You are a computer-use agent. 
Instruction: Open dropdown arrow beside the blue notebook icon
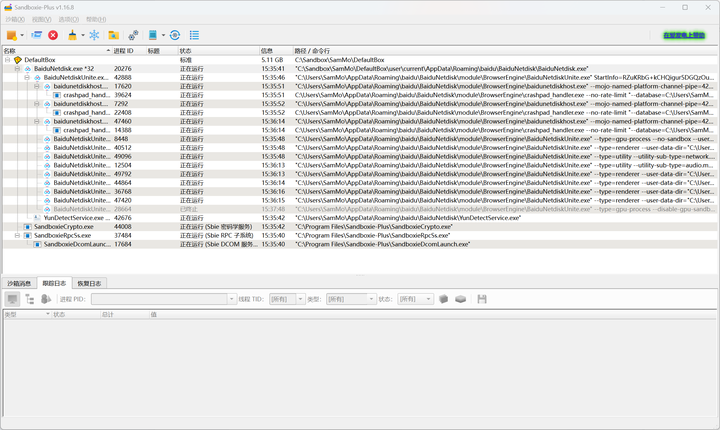pyautogui.click(x=163, y=35)
